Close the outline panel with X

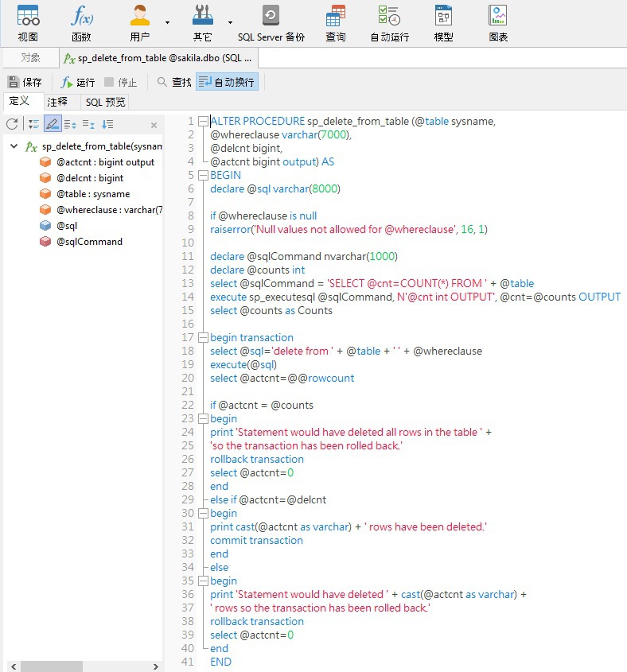click(x=154, y=125)
